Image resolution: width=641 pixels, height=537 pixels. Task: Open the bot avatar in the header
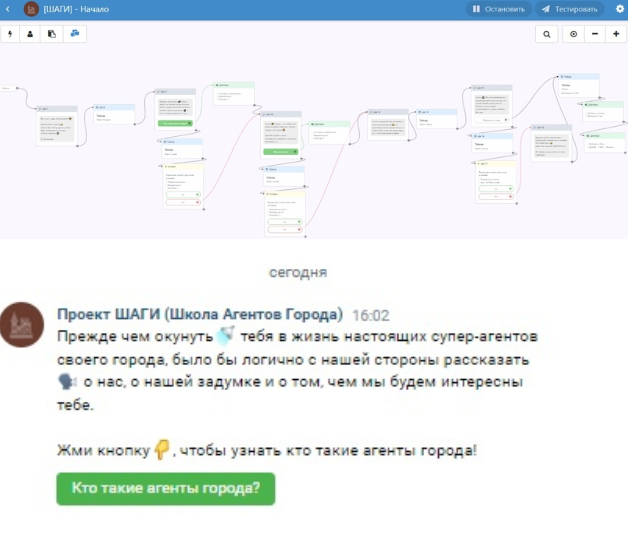31,9
